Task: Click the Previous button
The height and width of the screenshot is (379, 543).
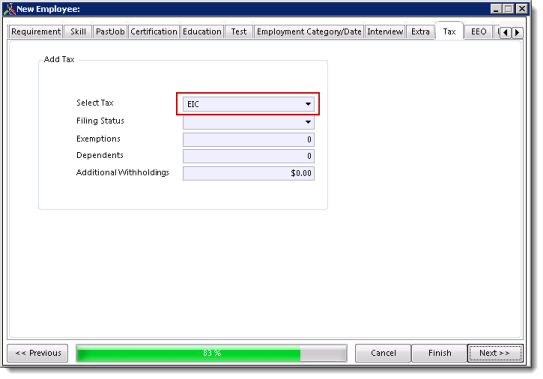Action: (38, 353)
